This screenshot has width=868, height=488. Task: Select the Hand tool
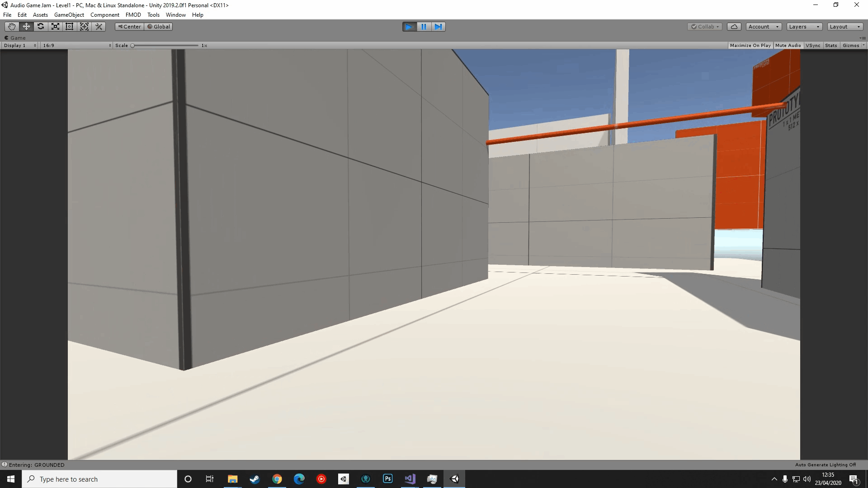pos(12,27)
